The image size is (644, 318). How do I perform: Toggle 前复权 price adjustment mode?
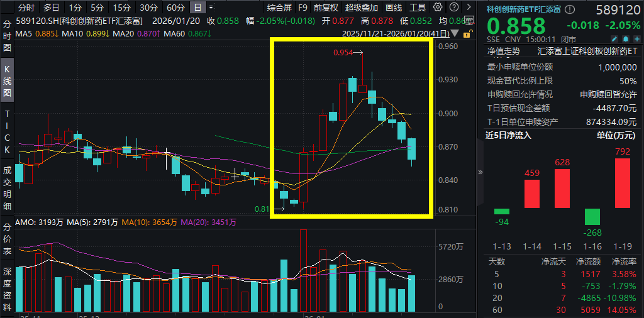(x=326, y=8)
